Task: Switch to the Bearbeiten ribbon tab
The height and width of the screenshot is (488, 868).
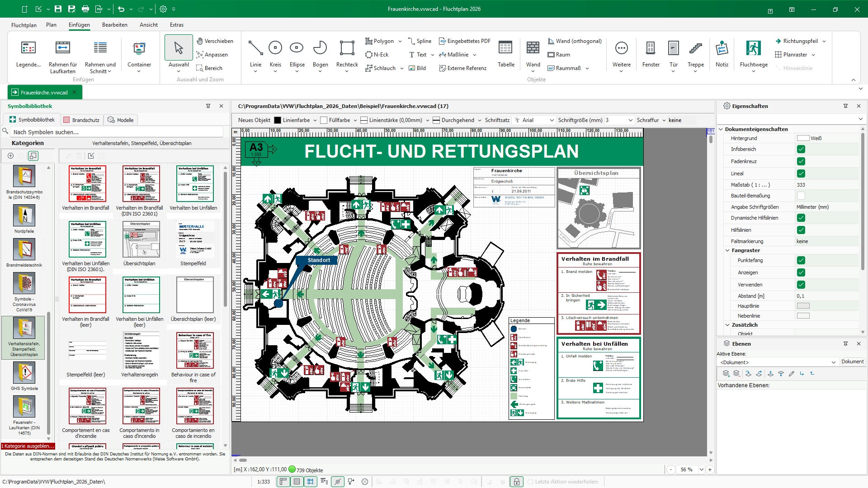Action: (x=114, y=25)
